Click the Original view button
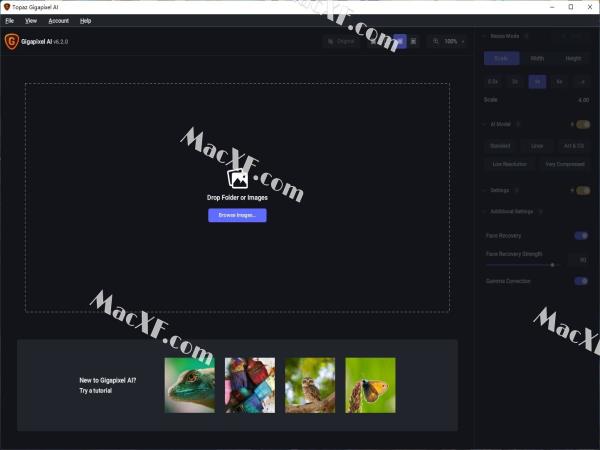The height and width of the screenshot is (450, 600). click(x=341, y=41)
